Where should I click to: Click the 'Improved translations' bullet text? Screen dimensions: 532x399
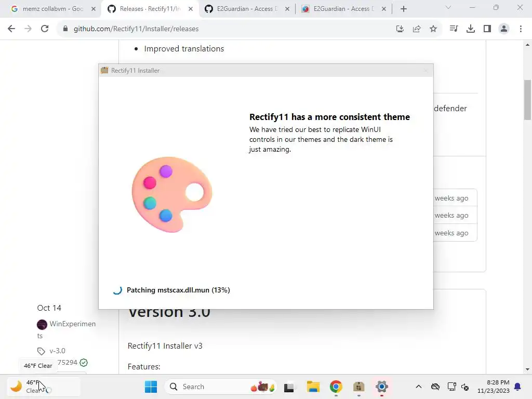pos(184,48)
